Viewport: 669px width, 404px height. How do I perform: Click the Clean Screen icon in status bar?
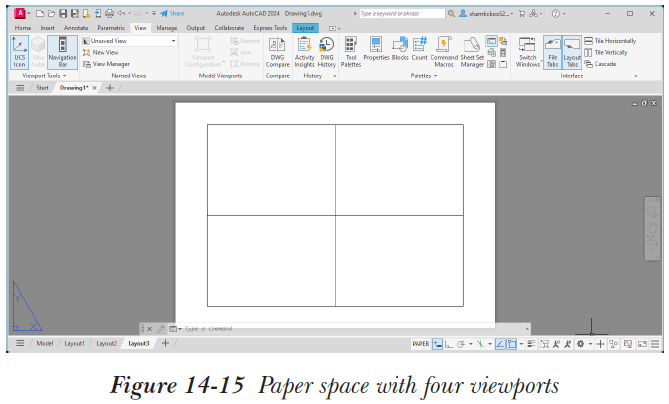(642, 344)
